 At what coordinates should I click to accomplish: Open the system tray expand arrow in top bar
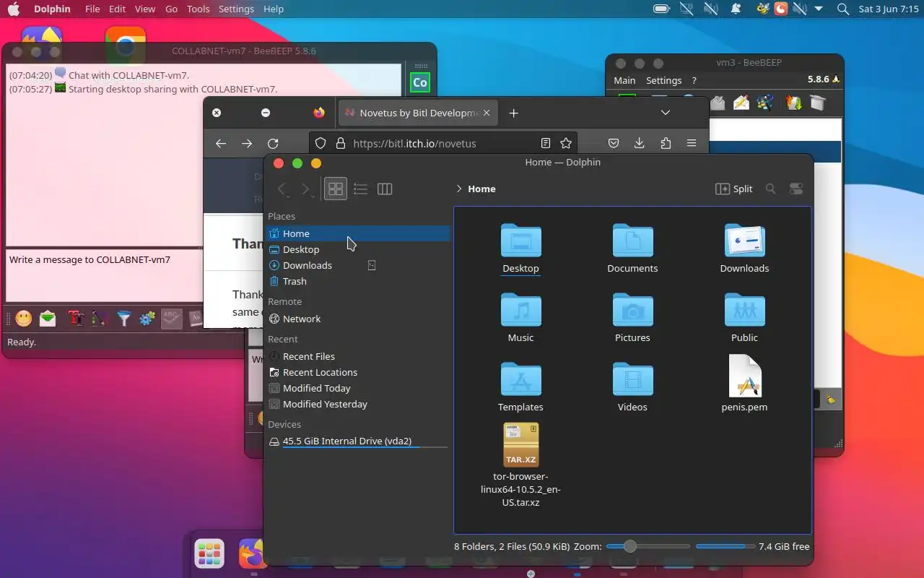[x=819, y=9]
